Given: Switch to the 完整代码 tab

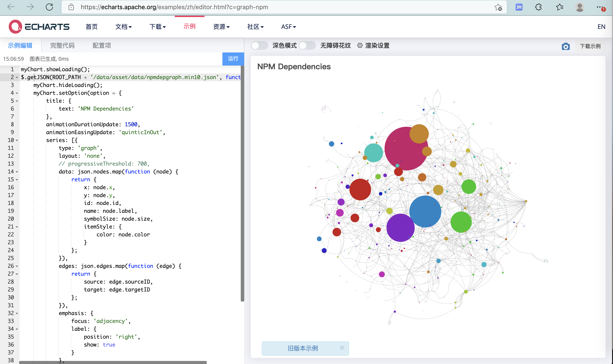Looking at the screenshot, I should (x=62, y=45).
